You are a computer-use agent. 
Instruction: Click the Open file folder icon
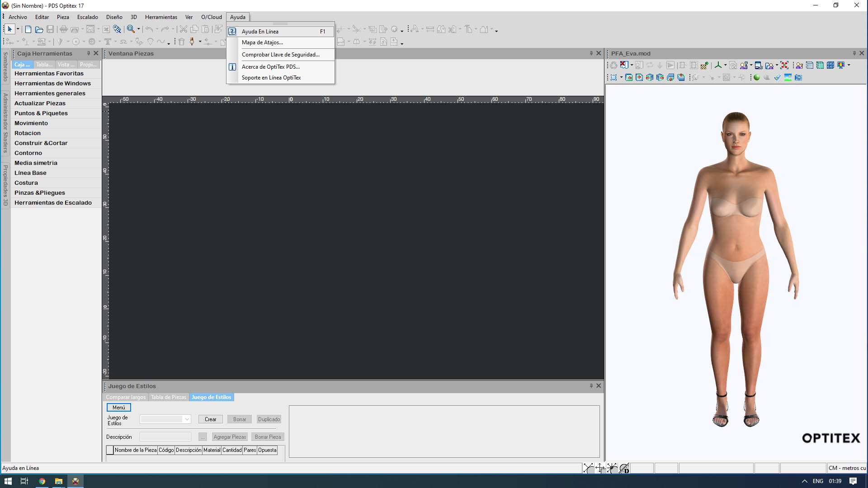pyautogui.click(x=39, y=29)
